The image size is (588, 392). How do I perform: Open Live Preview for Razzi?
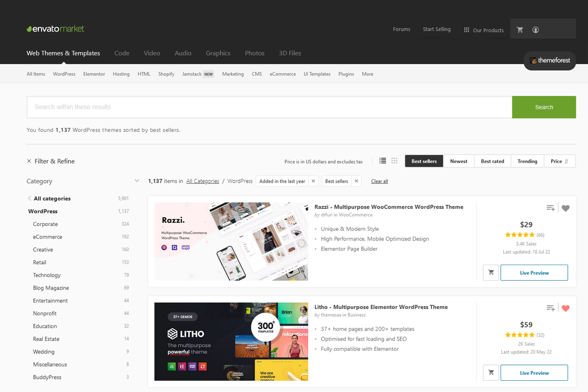(534, 272)
